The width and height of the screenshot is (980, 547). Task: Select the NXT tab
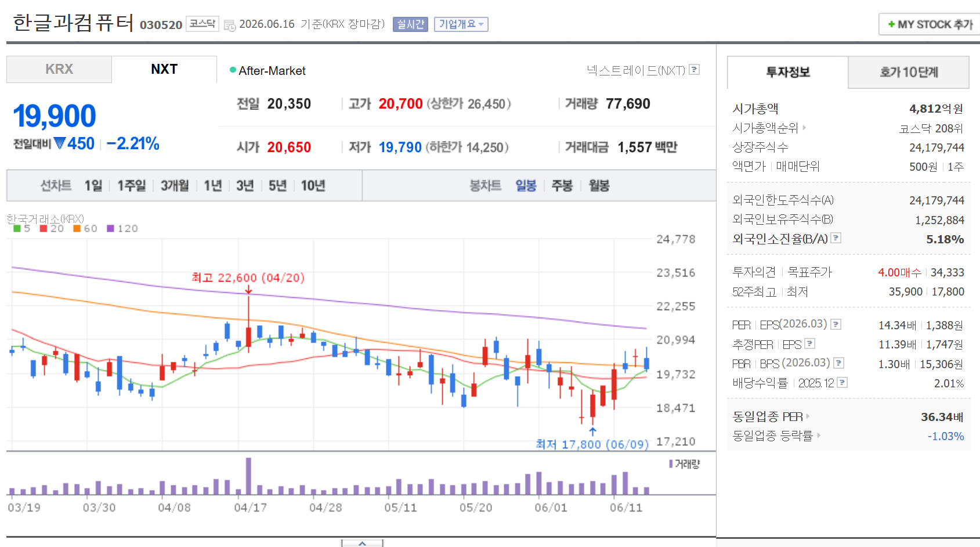(x=164, y=69)
